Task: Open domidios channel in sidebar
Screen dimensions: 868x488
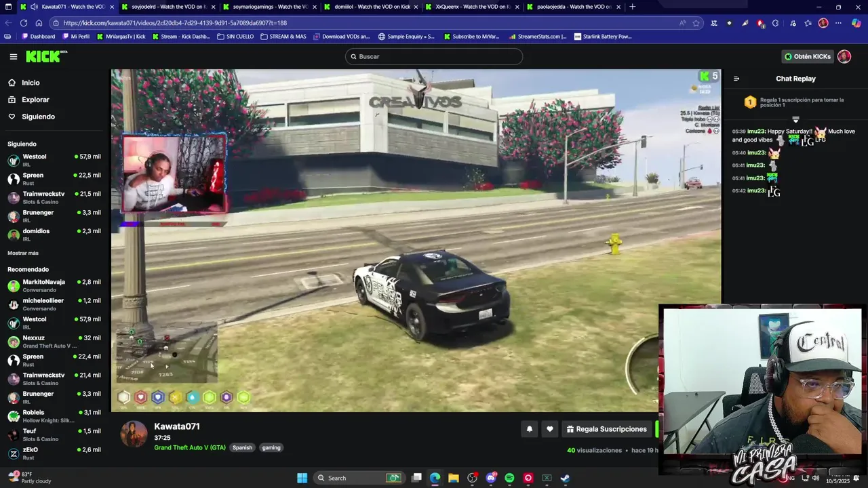Action: tap(54, 235)
